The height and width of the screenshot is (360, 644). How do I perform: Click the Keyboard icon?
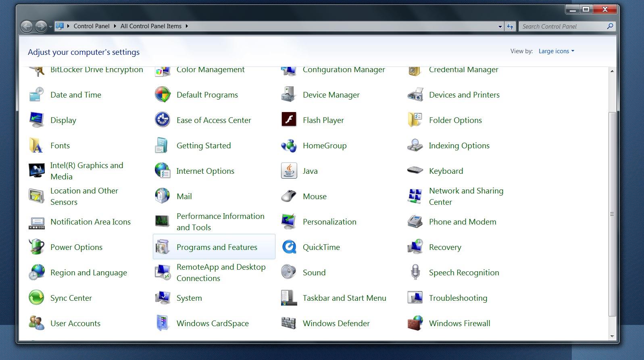[x=415, y=171]
